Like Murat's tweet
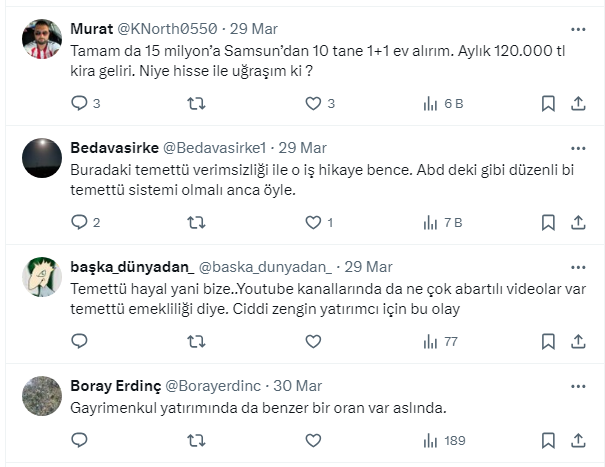 coord(313,103)
